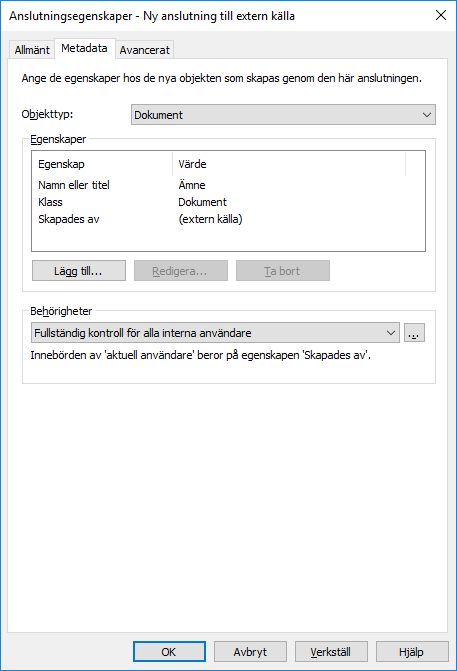
Task: Expand the Objekttyp dropdown arrow
Action: [x=427, y=115]
